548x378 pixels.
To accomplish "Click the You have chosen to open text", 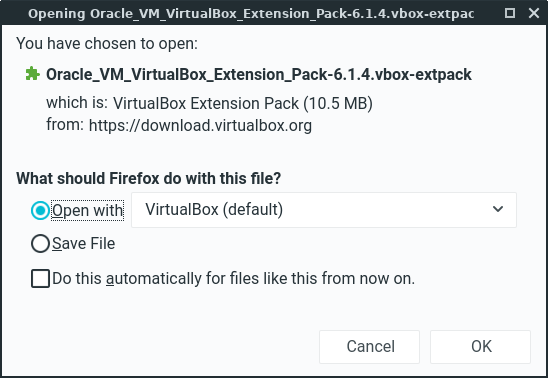I will tap(107, 44).
